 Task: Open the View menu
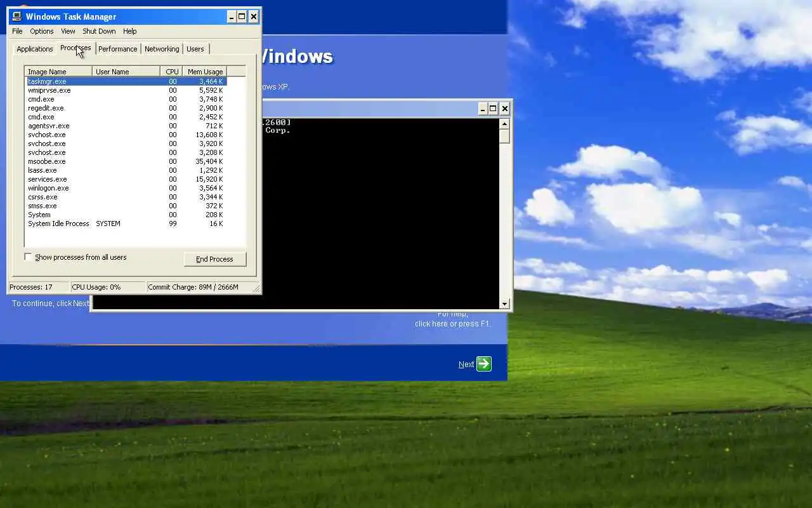pos(68,31)
